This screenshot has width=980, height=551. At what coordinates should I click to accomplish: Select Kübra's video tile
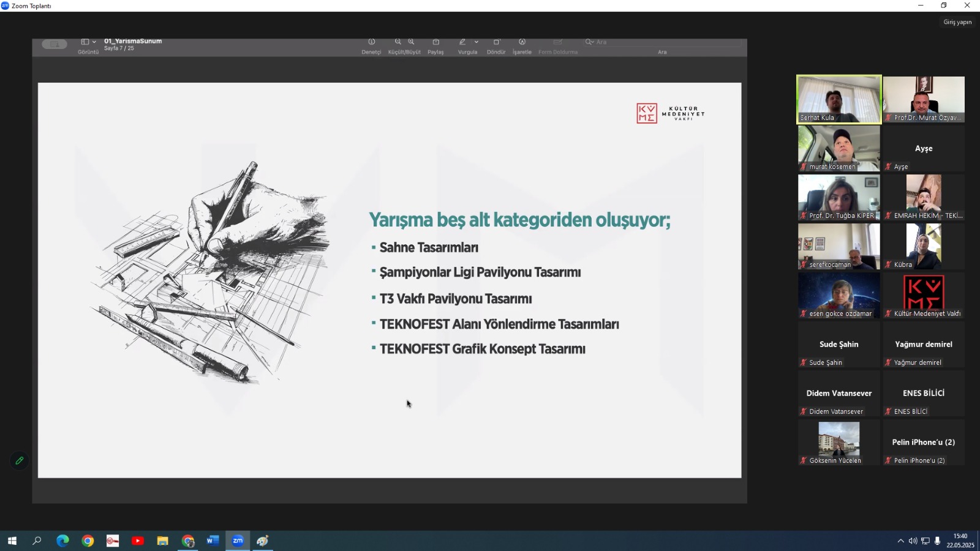pos(924,246)
